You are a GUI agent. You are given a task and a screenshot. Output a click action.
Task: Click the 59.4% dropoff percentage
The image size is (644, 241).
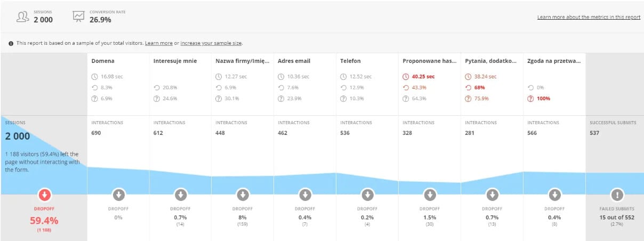(44, 221)
